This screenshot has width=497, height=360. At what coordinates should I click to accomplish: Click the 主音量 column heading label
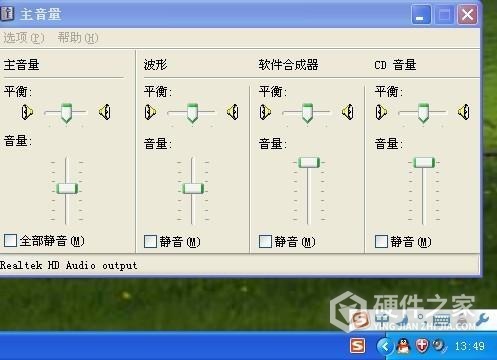pos(22,65)
